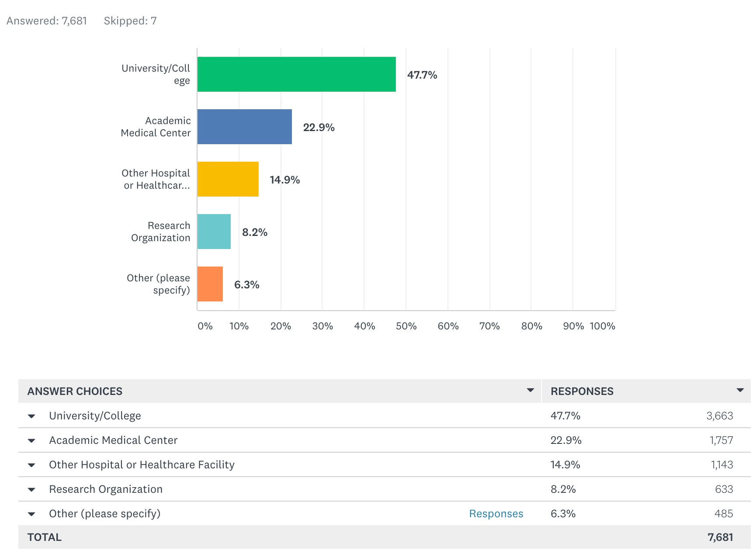This screenshot has height=554, width=756.
Task: Expand the Academic Medical Center row arrow
Action: click(x=31, y=441)
